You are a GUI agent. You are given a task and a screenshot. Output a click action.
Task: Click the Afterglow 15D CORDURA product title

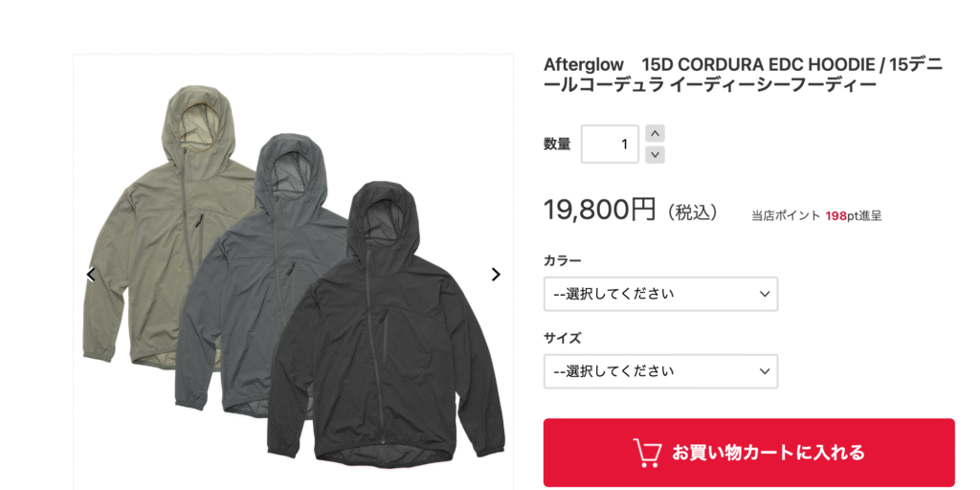(x=744, y=74)
